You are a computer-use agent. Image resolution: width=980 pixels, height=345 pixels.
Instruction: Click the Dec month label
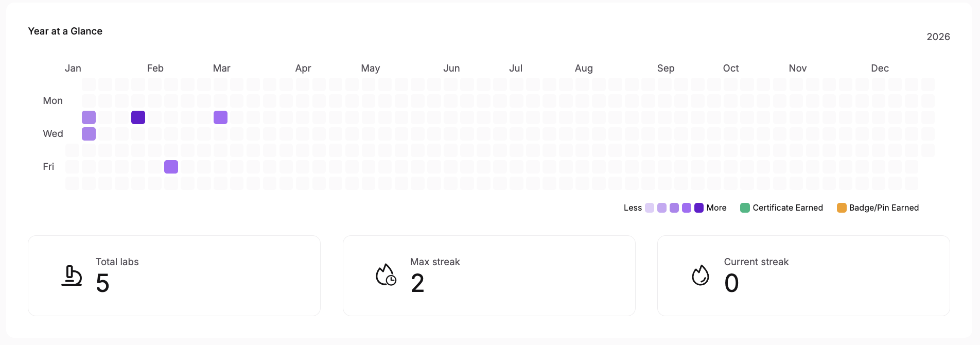880,68
